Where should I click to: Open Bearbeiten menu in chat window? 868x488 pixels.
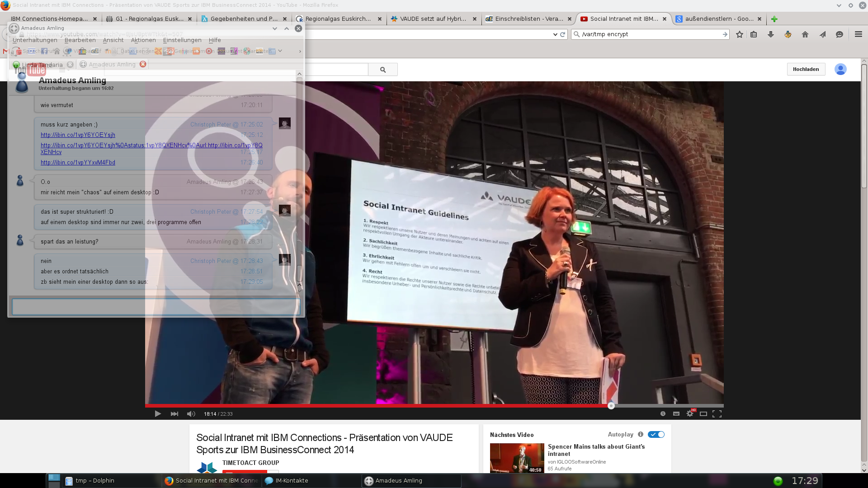[x=80, y=40]
